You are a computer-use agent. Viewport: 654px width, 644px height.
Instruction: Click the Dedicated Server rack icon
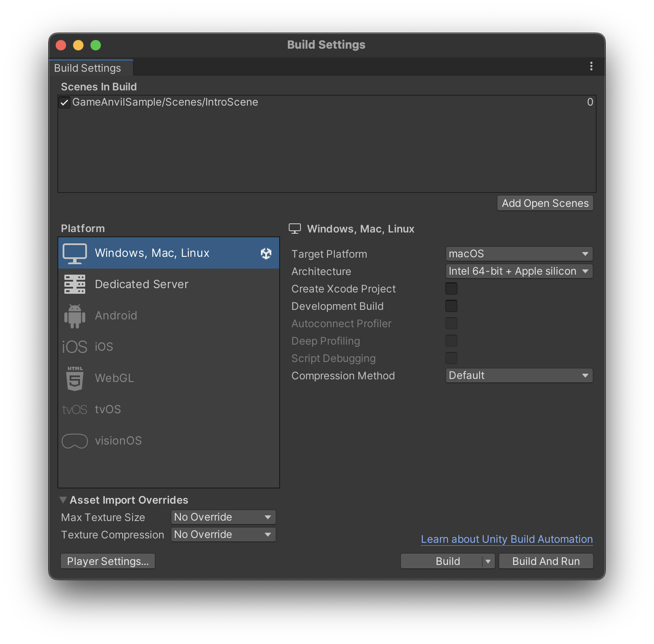point(75,284)
